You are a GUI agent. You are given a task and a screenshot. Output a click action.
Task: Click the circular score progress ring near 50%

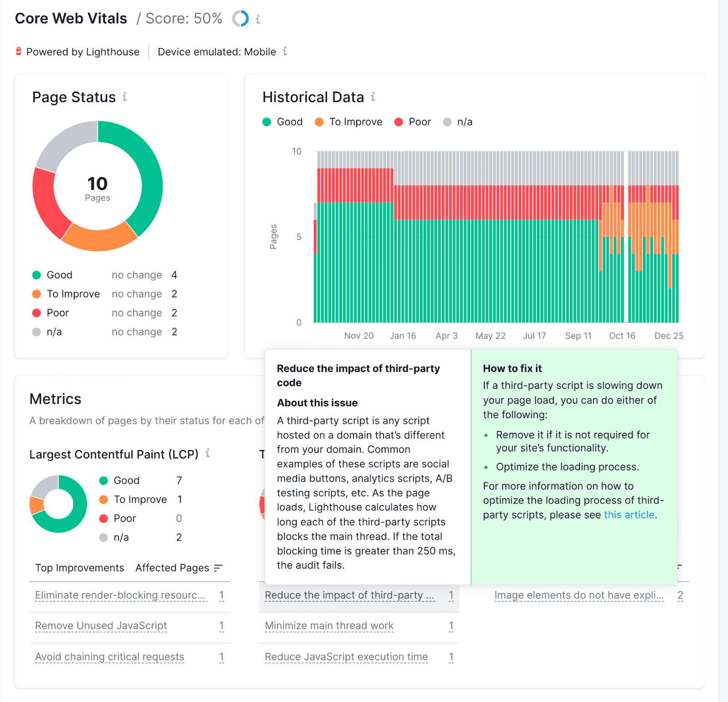click(241, 19)
